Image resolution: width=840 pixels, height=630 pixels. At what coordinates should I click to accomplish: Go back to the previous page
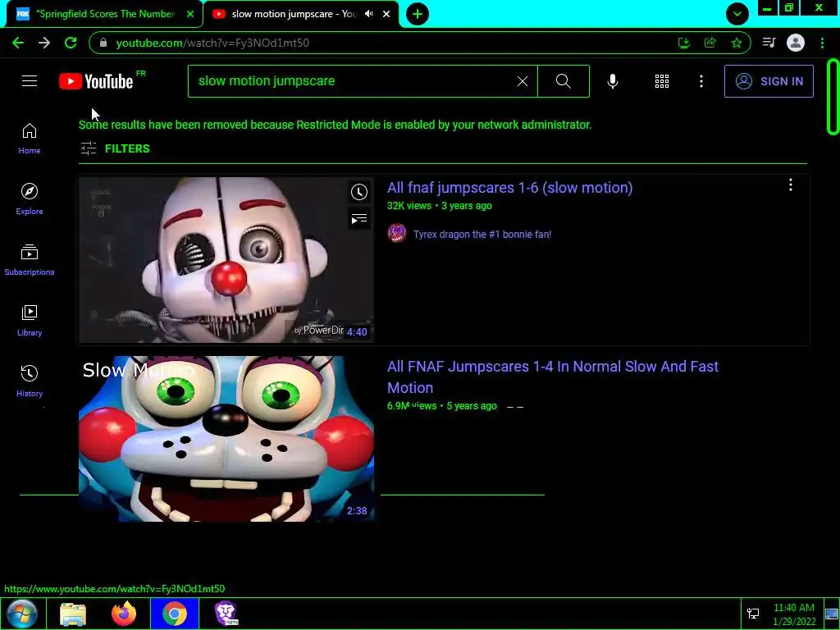pyautogui.click(x=18, y=43)
